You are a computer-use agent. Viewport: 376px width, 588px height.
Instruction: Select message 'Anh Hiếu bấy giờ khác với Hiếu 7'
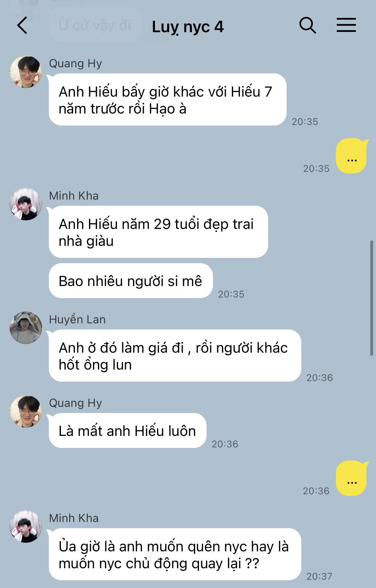pyautogui.click(x=168, y=100)
